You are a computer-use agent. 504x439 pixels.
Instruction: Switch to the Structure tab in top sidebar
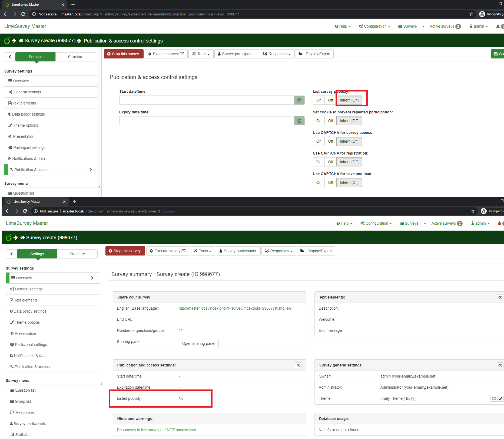pos(75,57)
